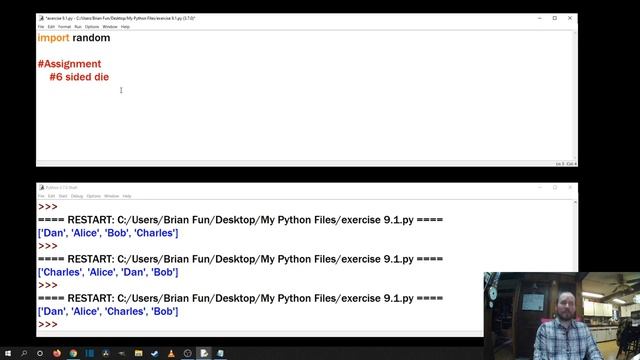640x360 pixels.
Task: Open the Edit menu in the editor window
Action: tap(51, 27)
